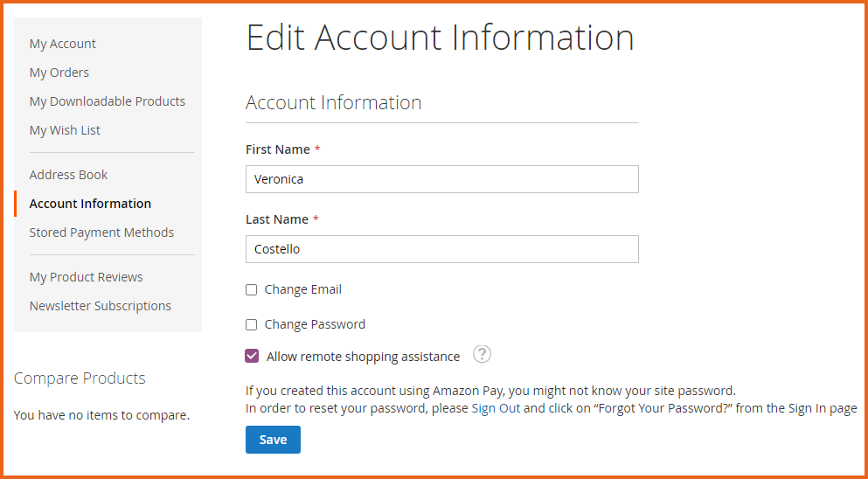868x479 pixels.
Task: View My Wish List
Action: click(65, 130)
